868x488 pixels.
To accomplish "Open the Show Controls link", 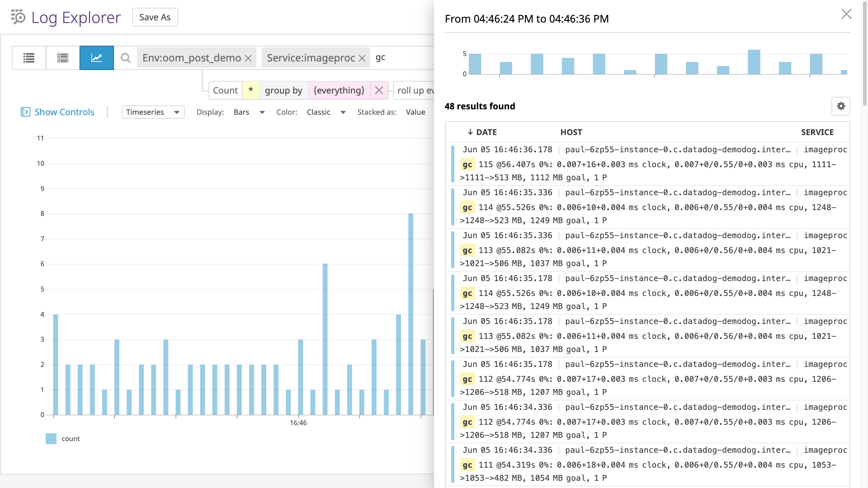I will 64,112.
